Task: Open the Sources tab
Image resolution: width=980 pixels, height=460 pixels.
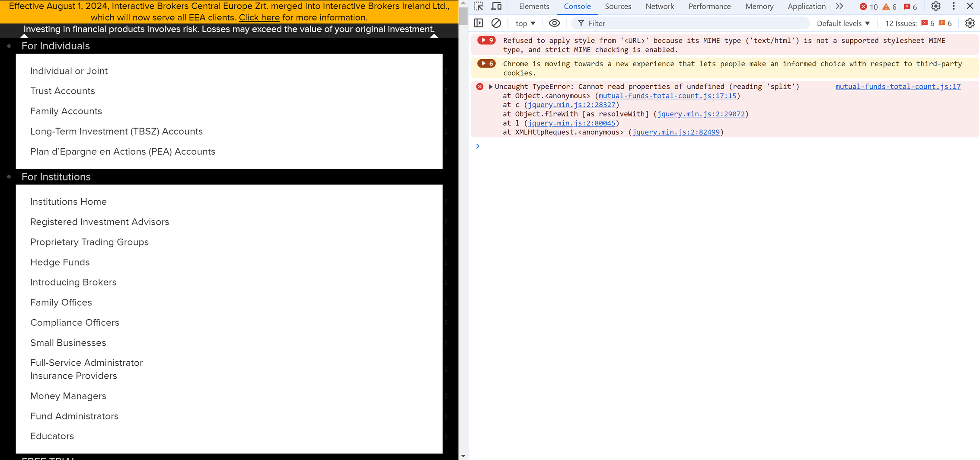Action: pos(618,6)
